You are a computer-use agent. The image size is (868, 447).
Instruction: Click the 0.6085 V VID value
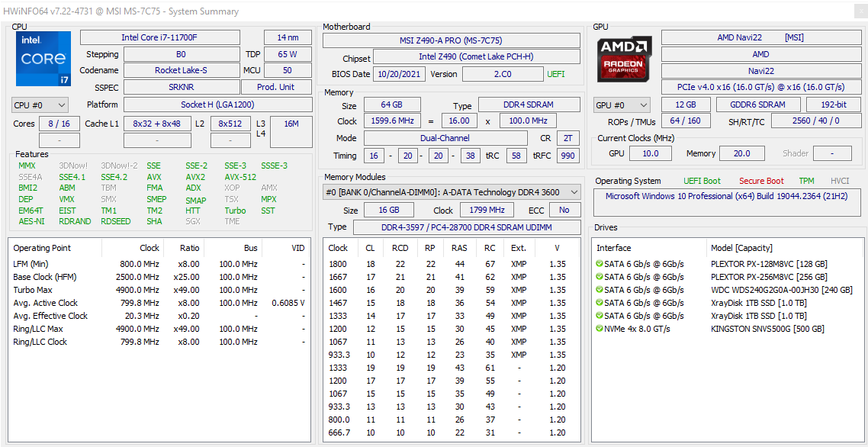[288, 303]
